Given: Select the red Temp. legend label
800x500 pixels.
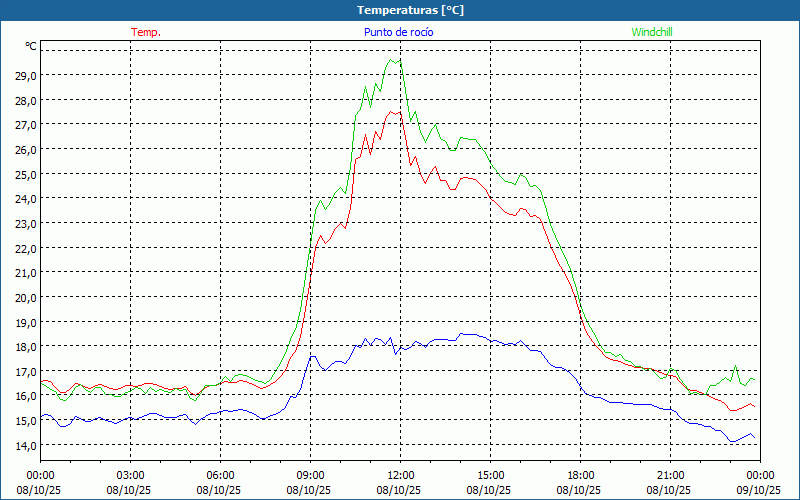Looking at the screenshot, I should pyautogui.click(x=146, y=32).
